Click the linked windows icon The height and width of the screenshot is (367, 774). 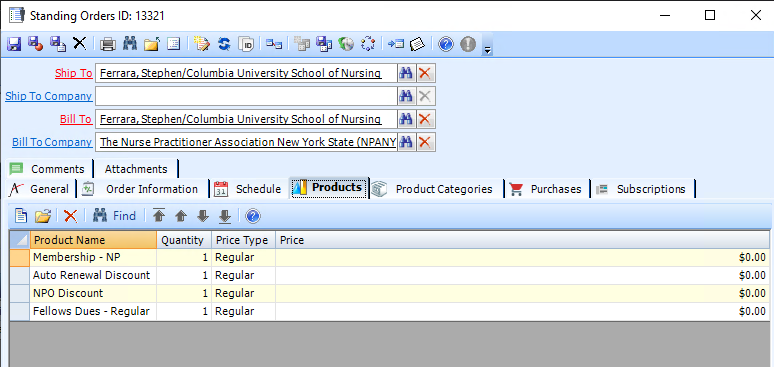(x=274, y=44)
